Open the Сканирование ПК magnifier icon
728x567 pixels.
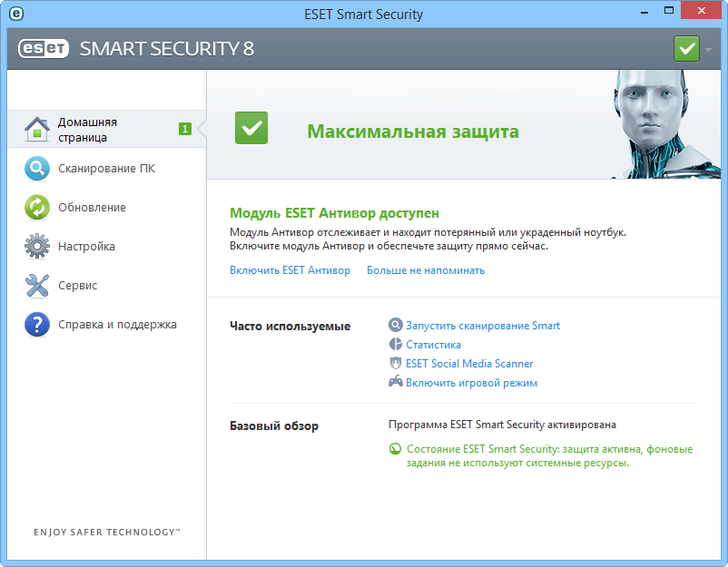[x=36, y=168]
